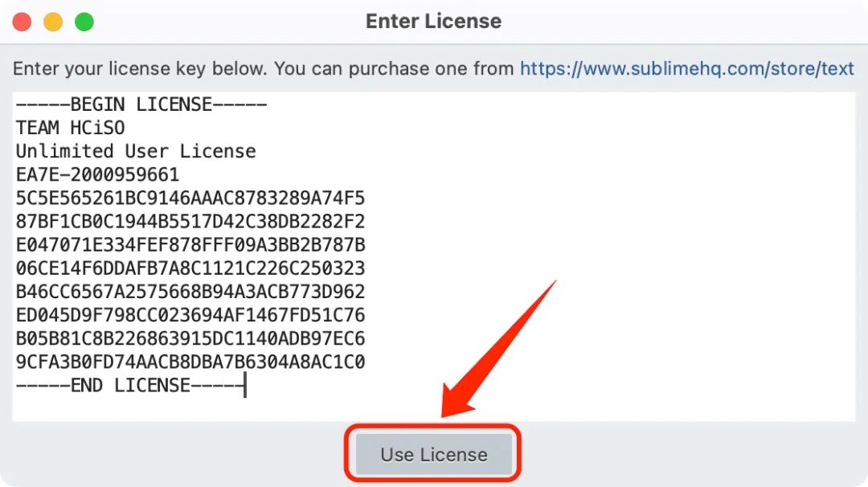Screen dimensions: 868x487
Task: Click the key line starting with 5C5E5652
Action: 190,198
